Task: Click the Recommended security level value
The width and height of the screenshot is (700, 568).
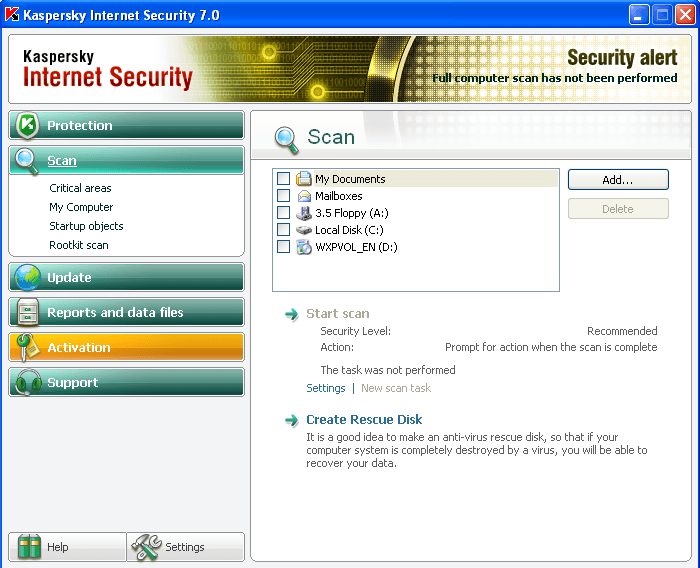Action: (622, 331)
